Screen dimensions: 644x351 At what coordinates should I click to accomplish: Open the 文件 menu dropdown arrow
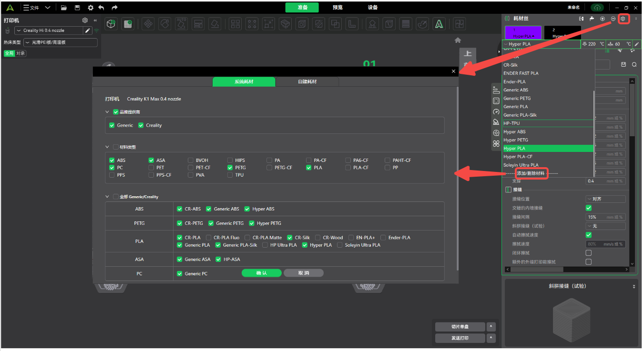tap(47, 8)
